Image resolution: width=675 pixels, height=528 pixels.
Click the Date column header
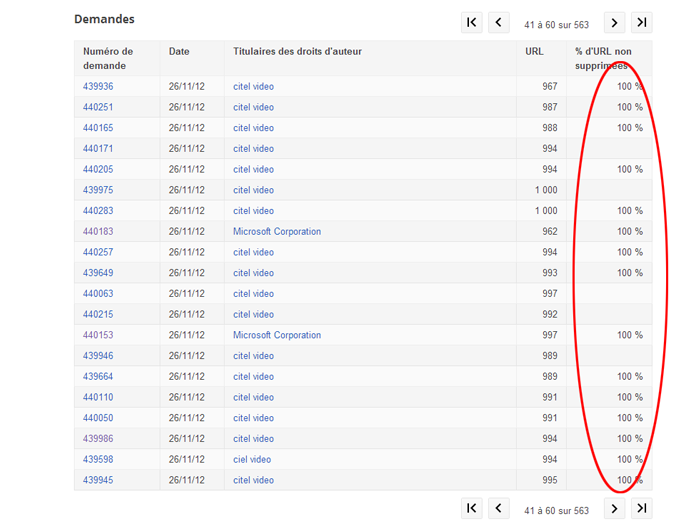pos(179,52)
